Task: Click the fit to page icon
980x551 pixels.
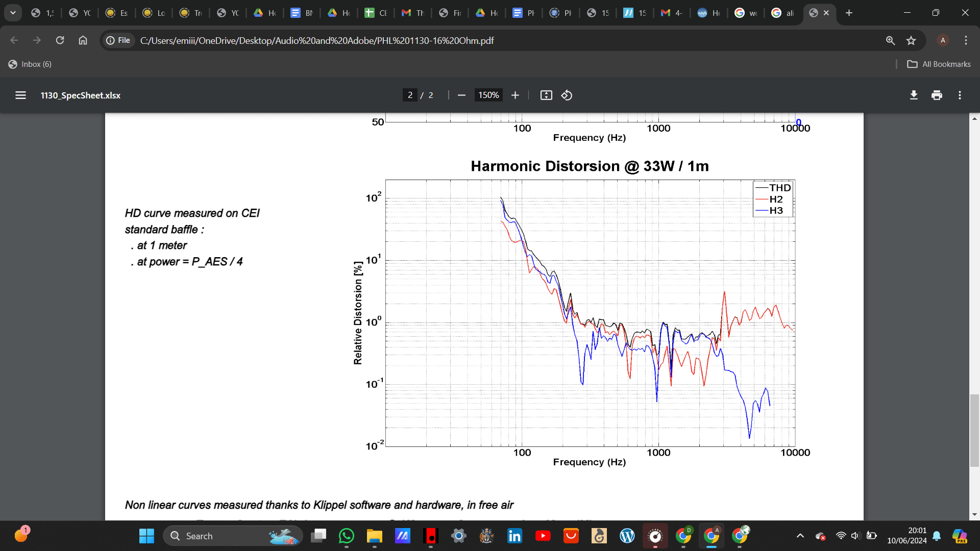Action: (x=546, y=95)
